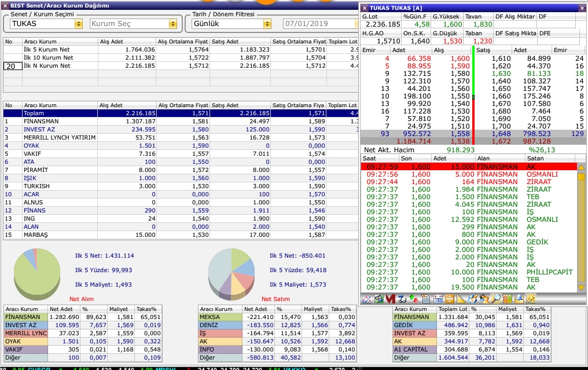Click the Son column header in trade list
This screenshot has width=588, height=370.
[414, 158]
